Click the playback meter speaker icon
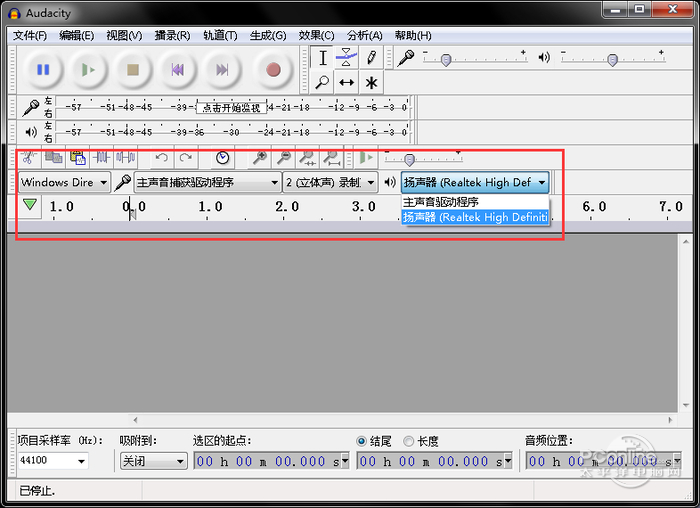The height and width of the screenshot is (508, 700). click(30, 132)
